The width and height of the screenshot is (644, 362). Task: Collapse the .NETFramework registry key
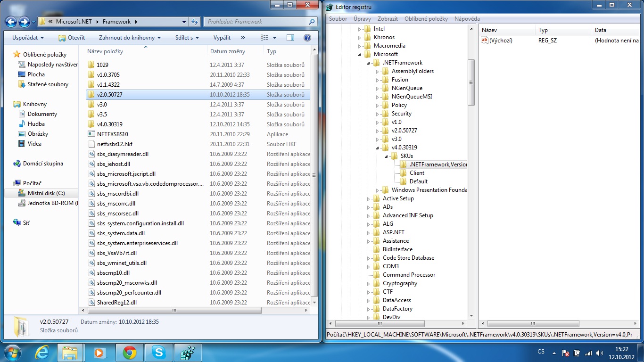click(368, 63)
